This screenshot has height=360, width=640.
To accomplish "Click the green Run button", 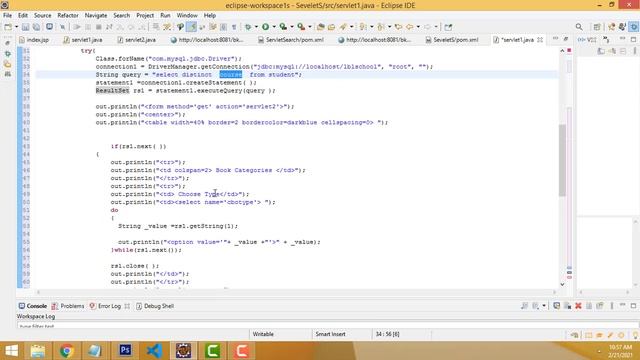I will point(265,27).
